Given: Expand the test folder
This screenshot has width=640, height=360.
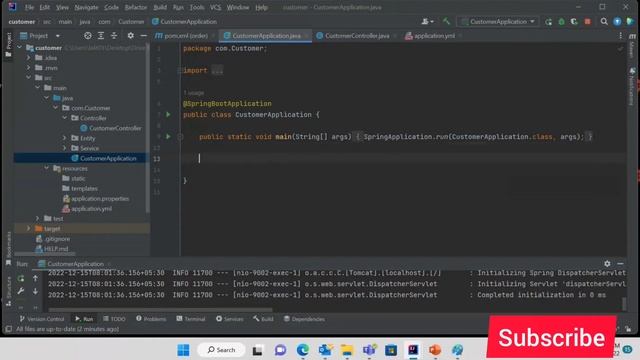Looking at the screenshot, I should tap(38, 218).
